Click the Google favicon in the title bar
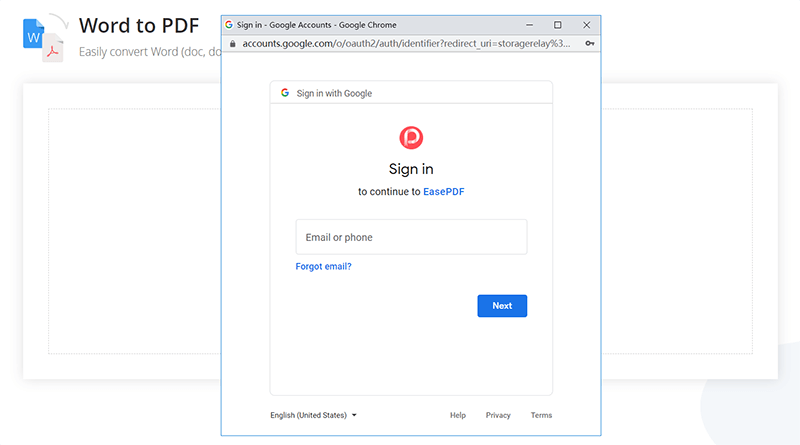The width and height of the screenshot is (800, 445). click(x=229, y=24)
